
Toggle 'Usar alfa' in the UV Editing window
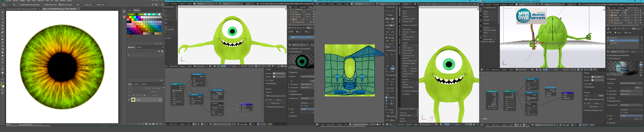(x=386, y=38)
